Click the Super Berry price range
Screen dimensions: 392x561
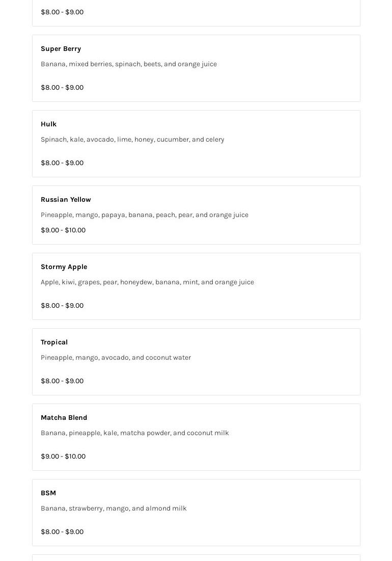pos(62,88)
